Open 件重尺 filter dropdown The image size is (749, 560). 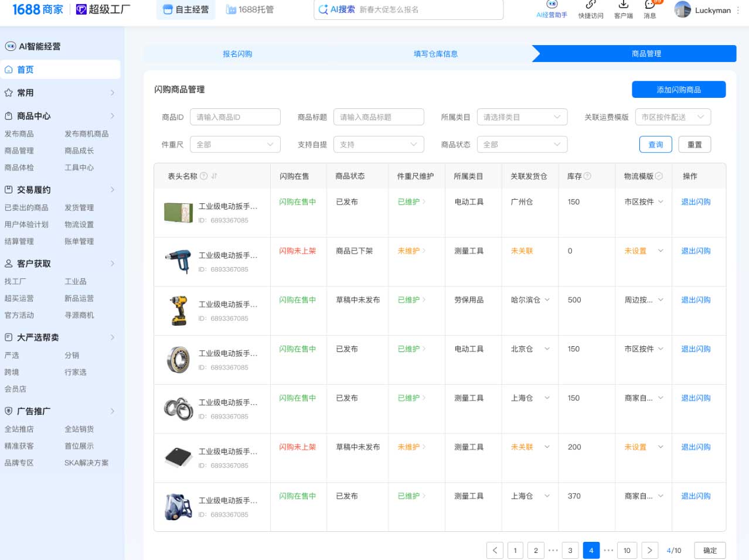click(235, 144)
